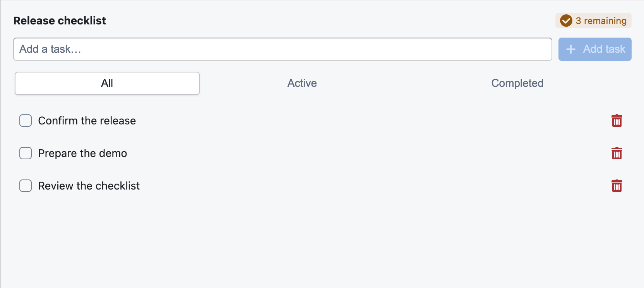Viewport: 644px width, 288px height.
Task: Click the Review the checklist task label
Action: pyautogui.click(x=89, y=186)
